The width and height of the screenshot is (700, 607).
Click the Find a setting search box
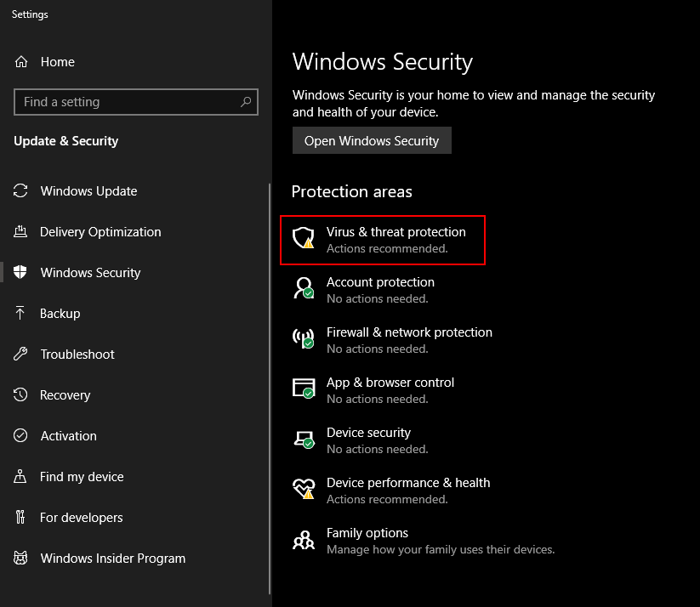[136, 102]
